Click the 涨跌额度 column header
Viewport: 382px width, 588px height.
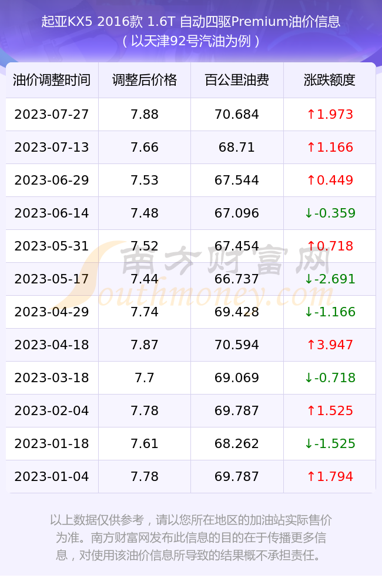pyautogui.click(x=330, y=80)
